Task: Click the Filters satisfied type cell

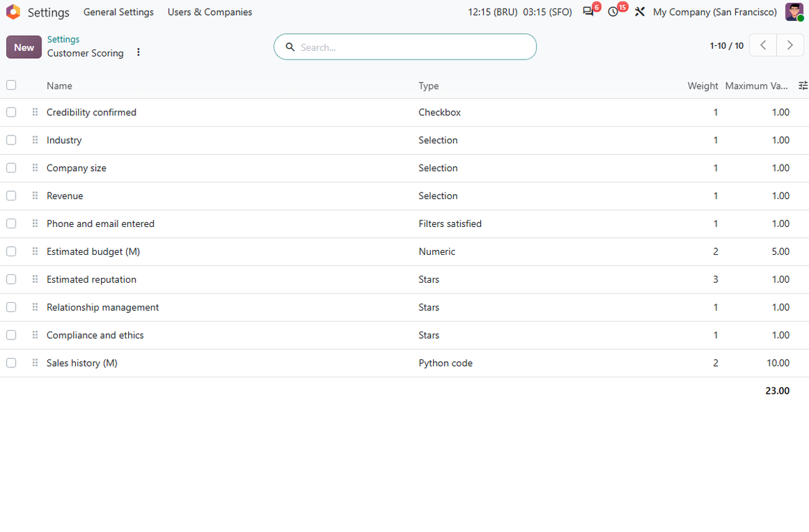Action: [x=450, y=223]
